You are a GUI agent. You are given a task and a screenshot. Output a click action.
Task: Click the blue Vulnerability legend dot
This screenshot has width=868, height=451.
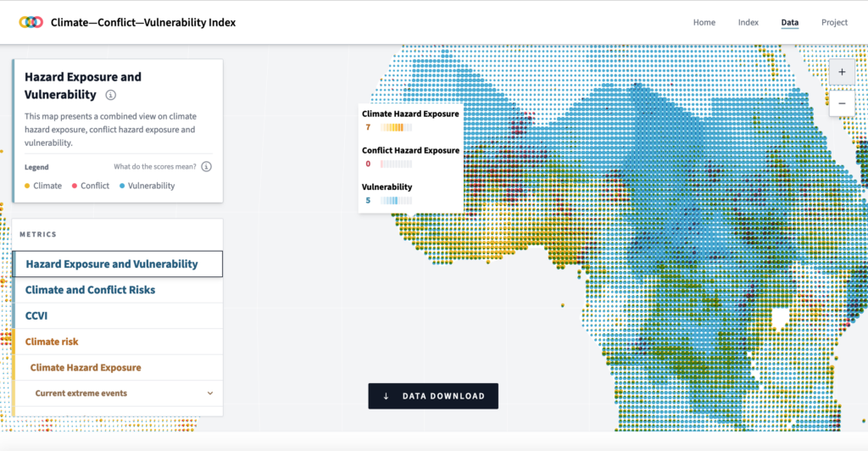[x=122, y=186]
